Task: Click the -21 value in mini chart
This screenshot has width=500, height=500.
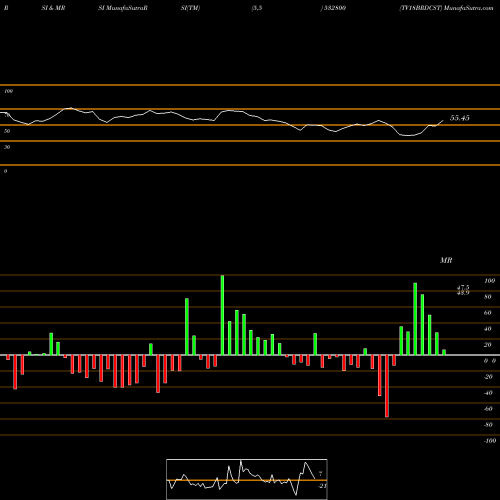Action: click(x=322, y=486)
